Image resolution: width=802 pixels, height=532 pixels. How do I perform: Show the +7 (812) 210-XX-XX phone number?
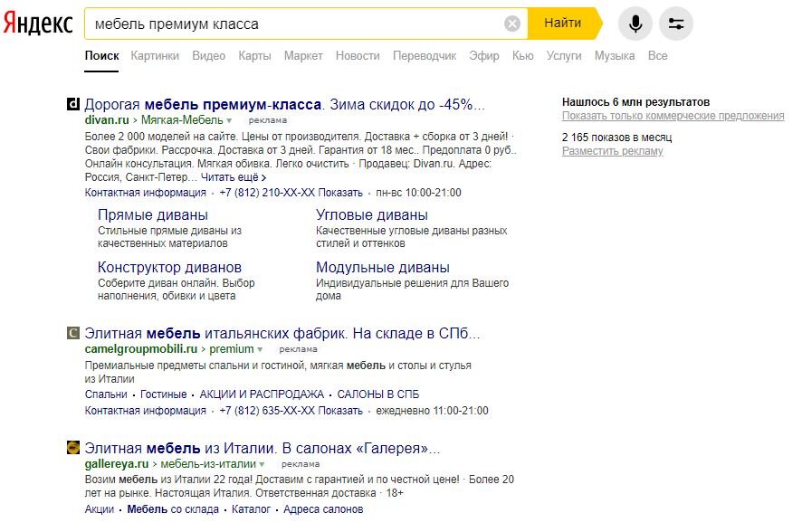tap(291, 193)
